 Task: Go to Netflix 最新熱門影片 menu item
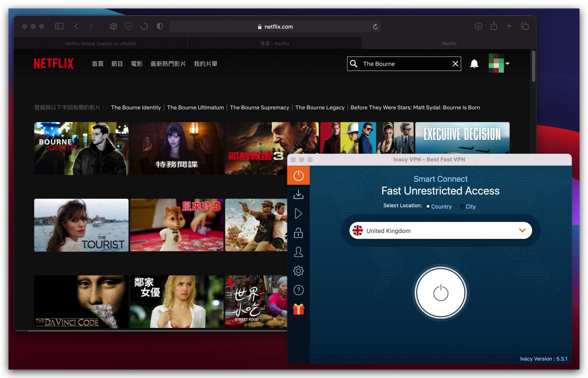(168, 64)
